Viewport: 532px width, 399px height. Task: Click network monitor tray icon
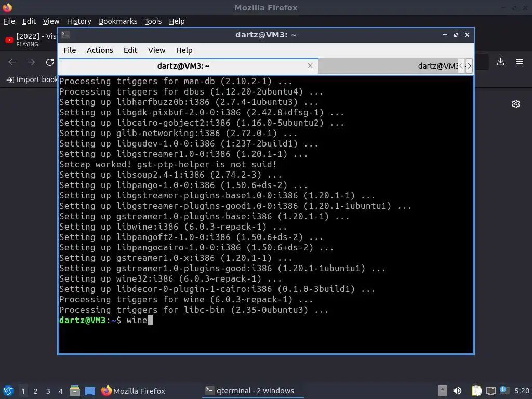(491, 391)
